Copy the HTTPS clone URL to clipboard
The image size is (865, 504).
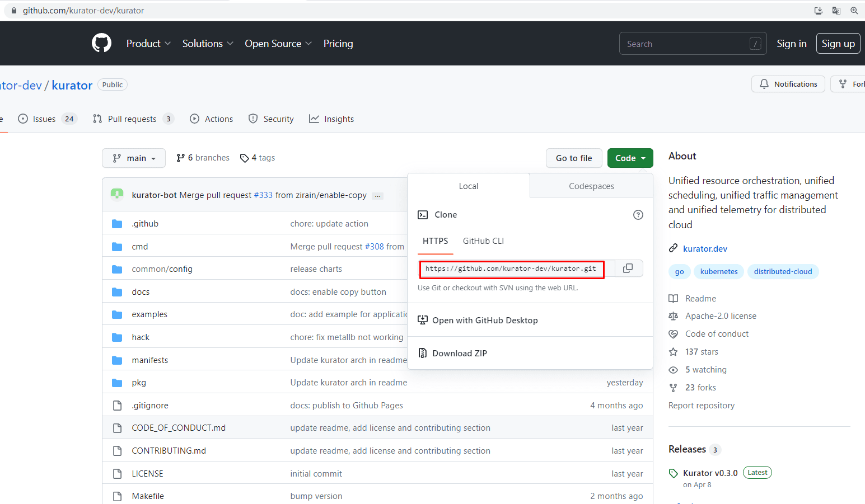[628, 269]
